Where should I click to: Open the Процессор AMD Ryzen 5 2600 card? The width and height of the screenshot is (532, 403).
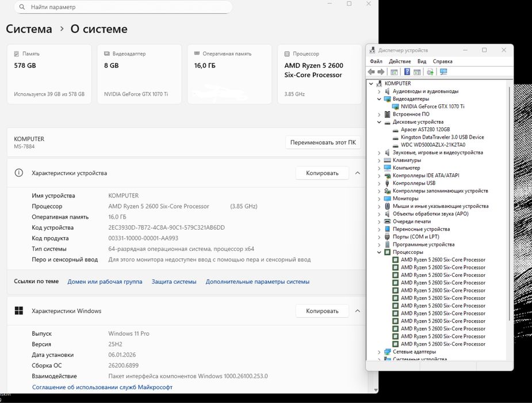(x=320, y=74)
